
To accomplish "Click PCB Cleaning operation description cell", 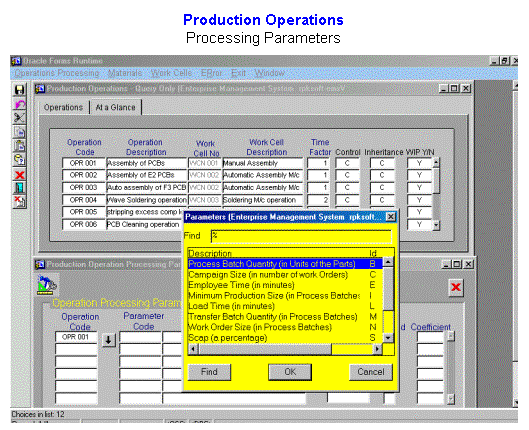I will click(x=145, y=224).
